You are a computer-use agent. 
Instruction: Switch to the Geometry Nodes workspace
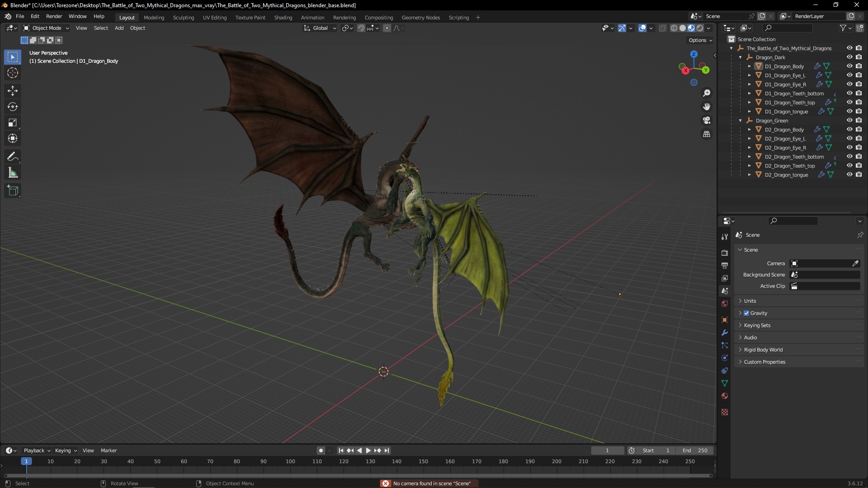(420, 18)
